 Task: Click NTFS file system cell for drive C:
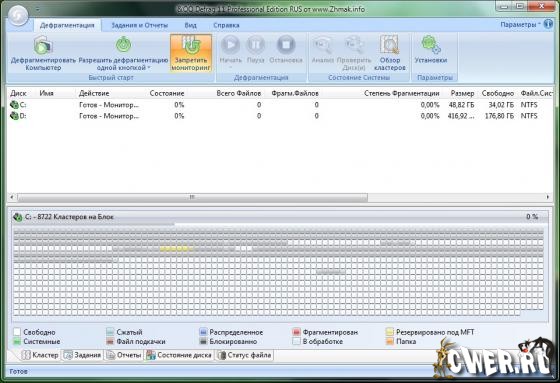coord(529,105)
